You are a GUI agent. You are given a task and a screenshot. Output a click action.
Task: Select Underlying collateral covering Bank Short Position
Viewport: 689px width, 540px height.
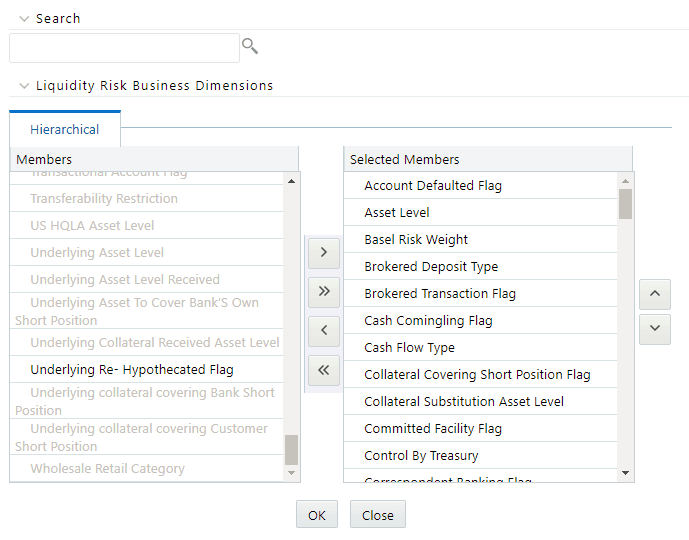[x=147, y=401]
